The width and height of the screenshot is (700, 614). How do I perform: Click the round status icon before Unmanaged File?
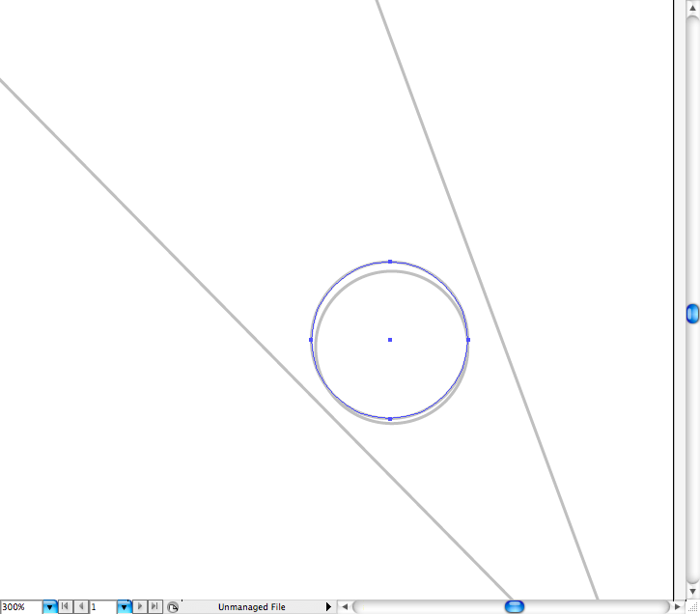[x=173, y=607]
